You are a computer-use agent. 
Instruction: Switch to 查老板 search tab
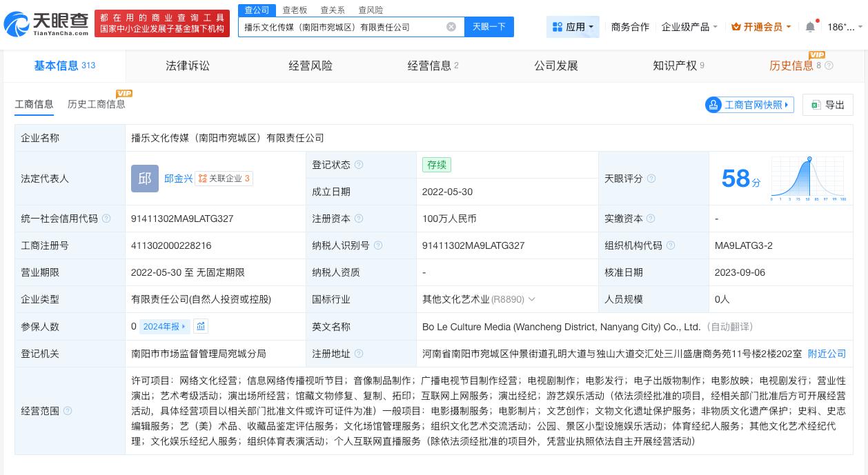coord(295,10)
